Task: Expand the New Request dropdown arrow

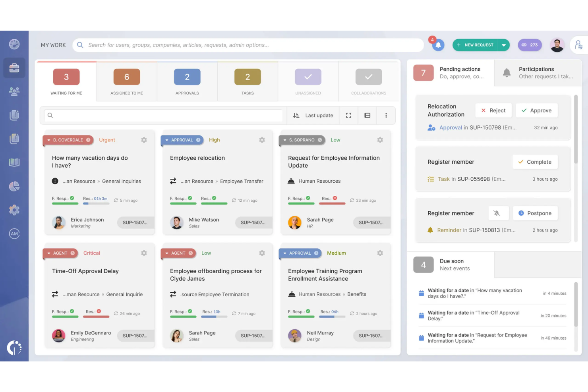Action: 504,44
